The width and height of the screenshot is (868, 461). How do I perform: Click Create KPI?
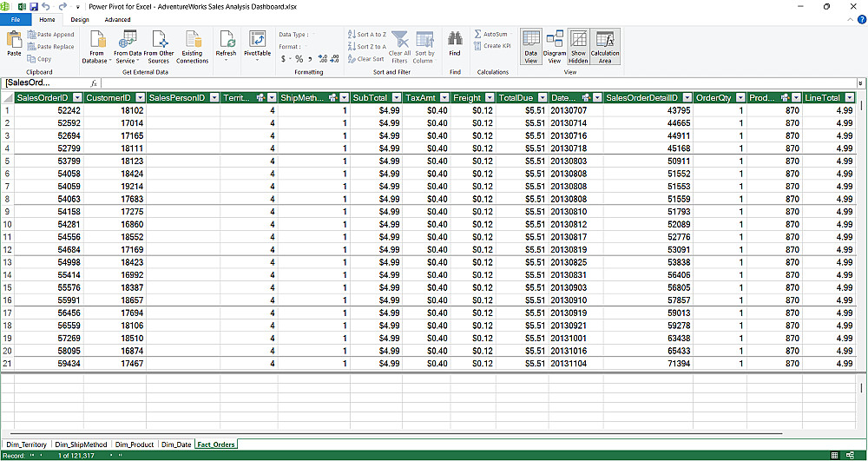click(x=493, y=46)
